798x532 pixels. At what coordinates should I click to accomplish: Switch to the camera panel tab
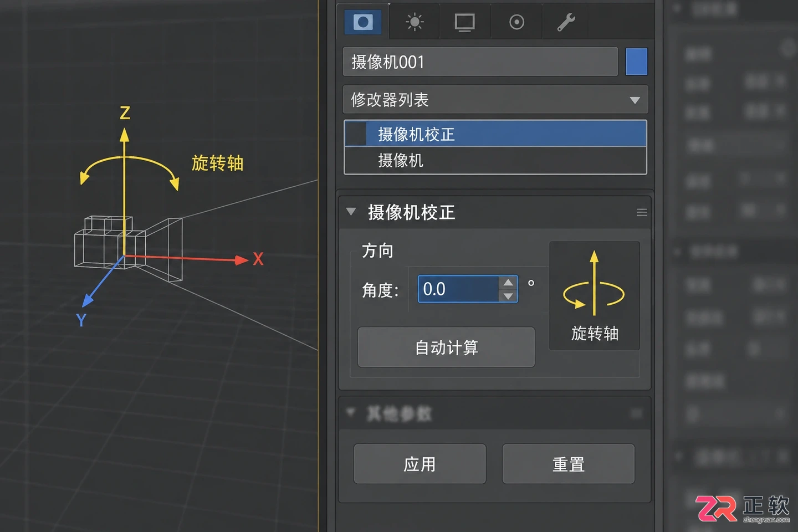click(x=363, y=22)
